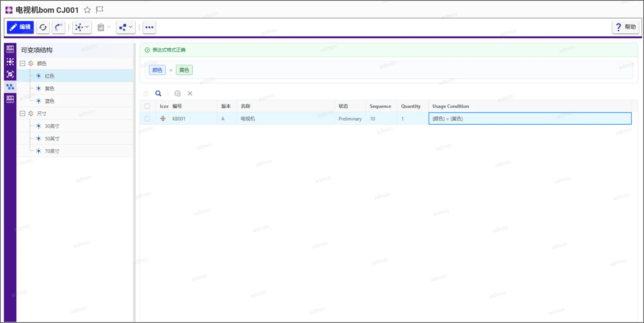Open the checkmark-scan sidebar icon
644x323 pixels.
click(10, 74)
